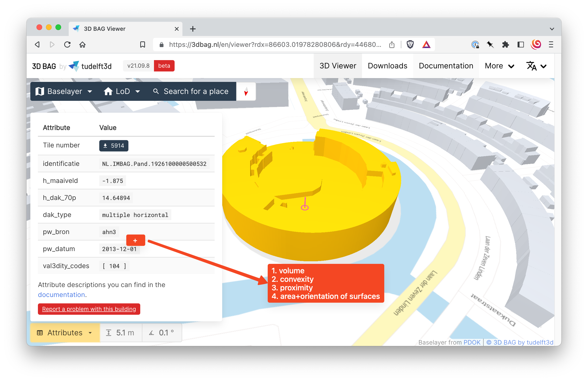Click the red swirl profile icon
Screen dimensions: 588x381
pos(536,45)
